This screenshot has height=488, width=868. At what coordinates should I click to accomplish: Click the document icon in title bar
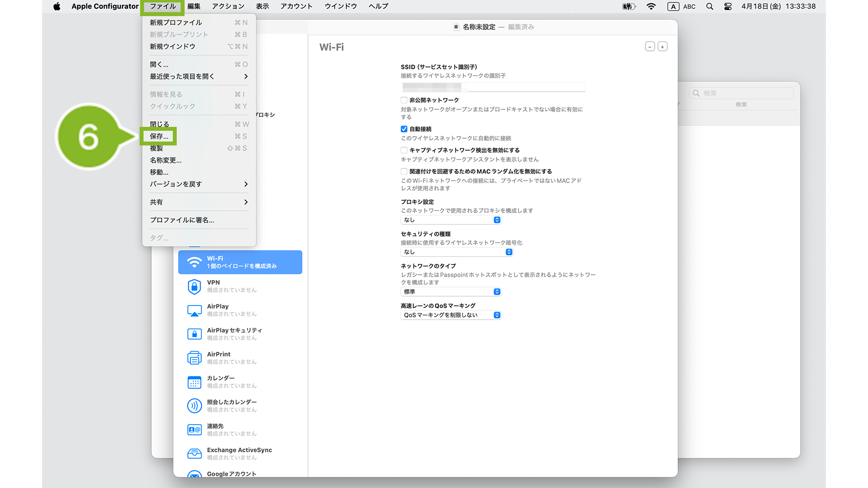coord(456,27)
